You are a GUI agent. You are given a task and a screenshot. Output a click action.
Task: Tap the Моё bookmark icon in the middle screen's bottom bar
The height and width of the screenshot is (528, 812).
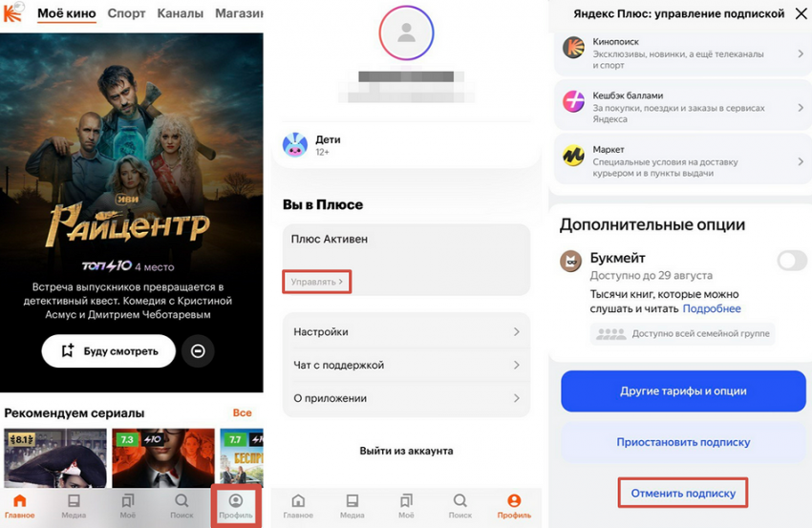[406, 500]
